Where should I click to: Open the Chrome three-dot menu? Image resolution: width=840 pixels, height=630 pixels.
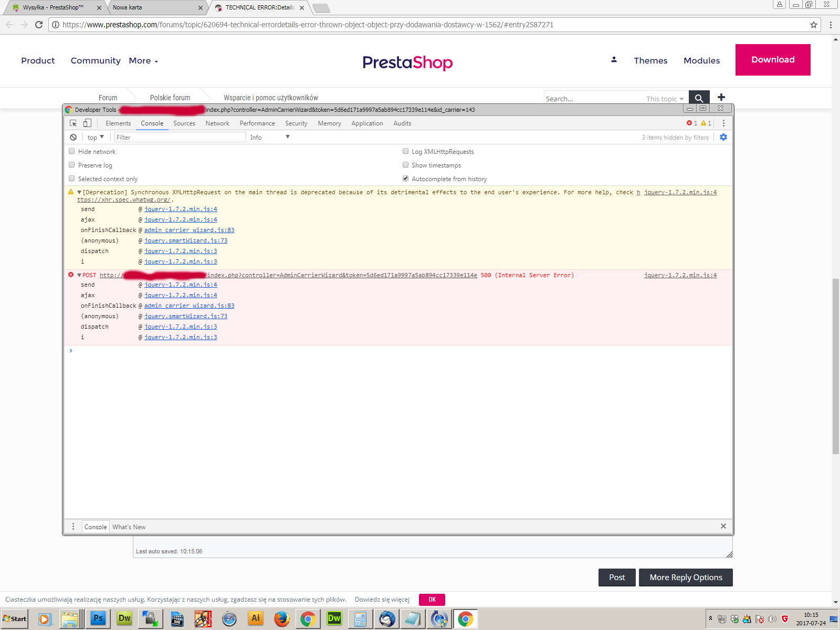(831, 25)
